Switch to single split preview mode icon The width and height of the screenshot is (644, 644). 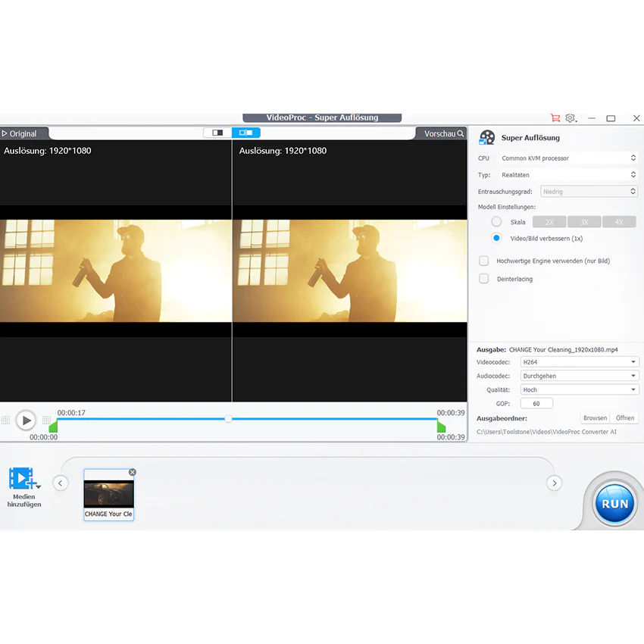[217, 133]
